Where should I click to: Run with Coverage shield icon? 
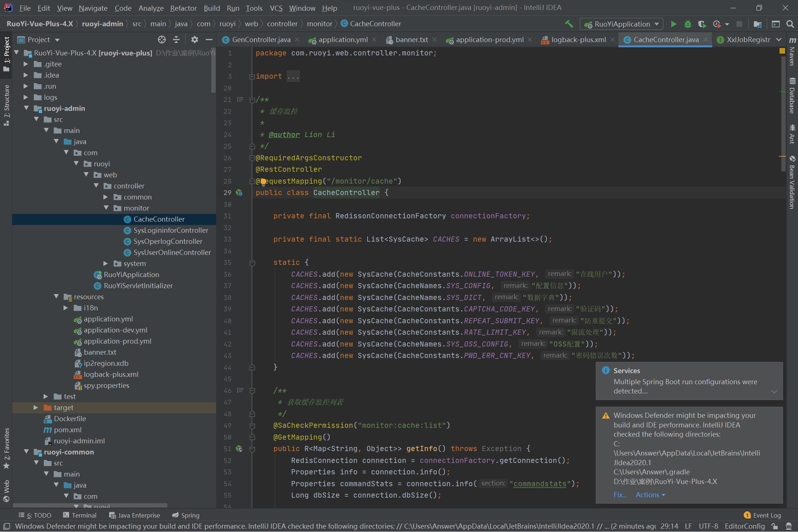[702, 24]
